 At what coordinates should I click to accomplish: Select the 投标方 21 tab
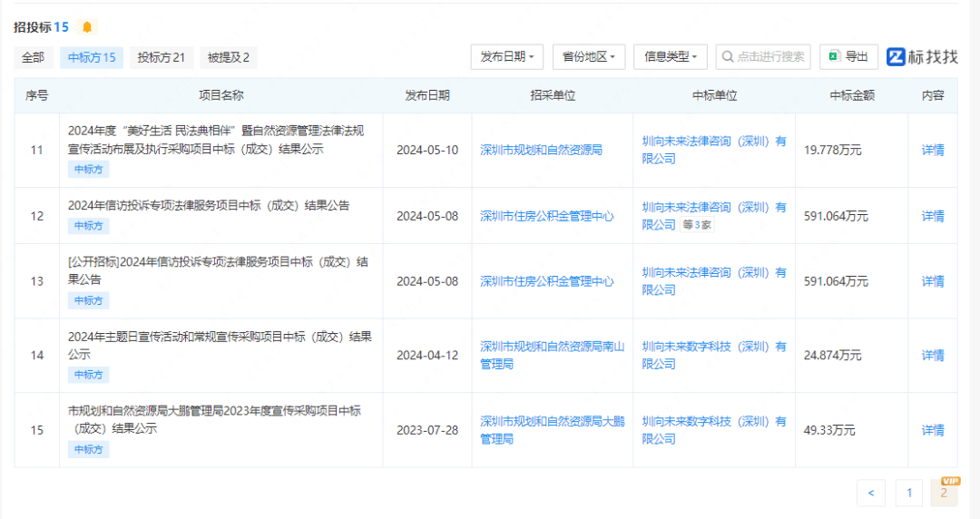[x=161, y=57]
